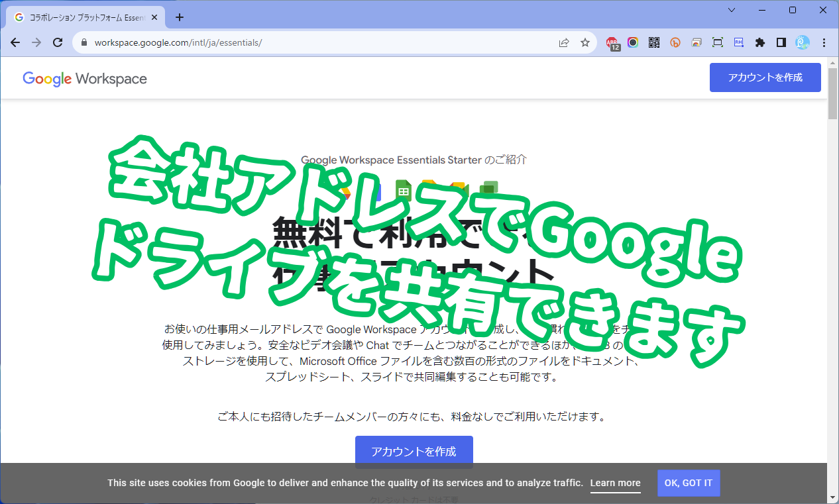Open the Bitly extension icon
The image size is (839, 504).
[x=675, y=42]
